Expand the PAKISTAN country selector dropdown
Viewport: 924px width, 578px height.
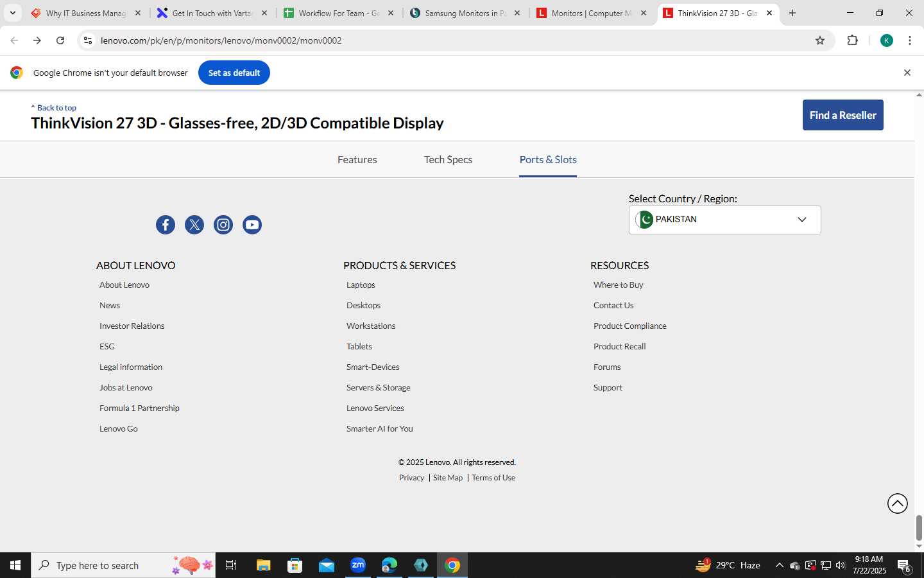(724, 220)
